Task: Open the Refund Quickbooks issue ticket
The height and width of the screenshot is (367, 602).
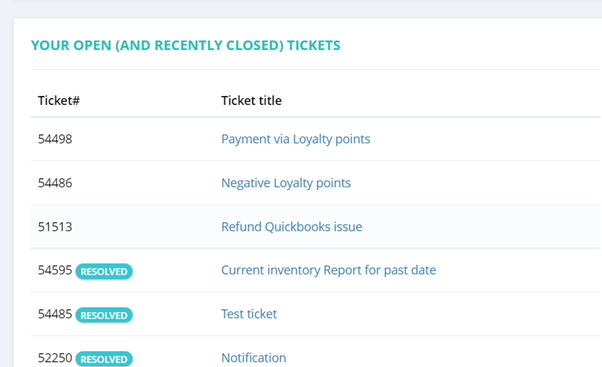Action: click(291, 226)
